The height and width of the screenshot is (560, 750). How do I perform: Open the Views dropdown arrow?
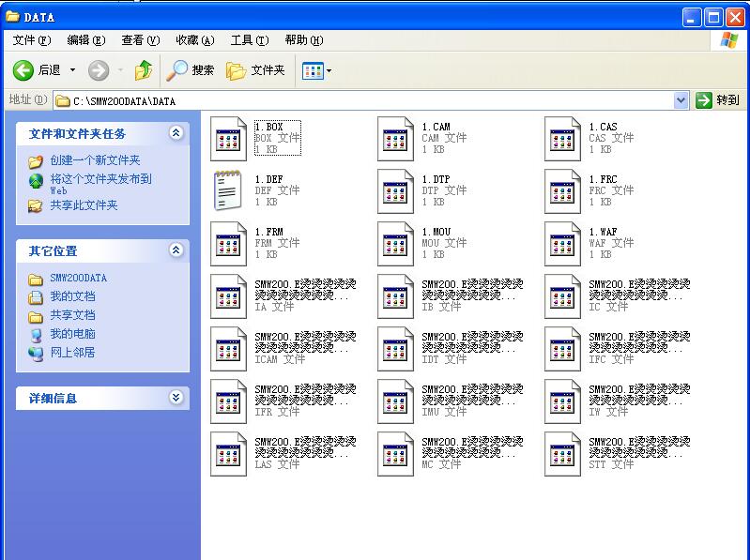tap(329, 71)
